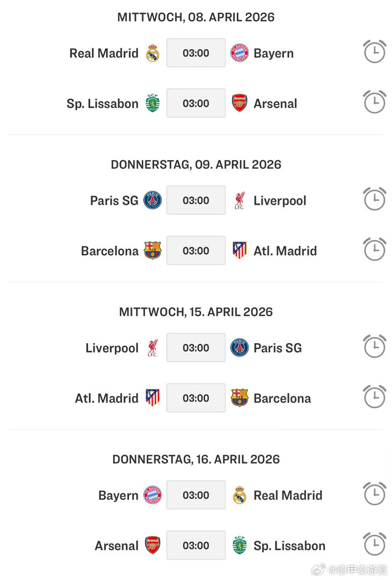
Task: Open 03:00 kickoff box for Arsenal–Sp. Lissabon
Action: tap(196, 545)
